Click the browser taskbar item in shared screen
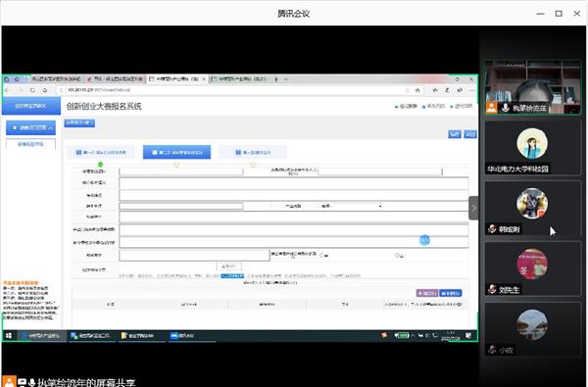 42,336
